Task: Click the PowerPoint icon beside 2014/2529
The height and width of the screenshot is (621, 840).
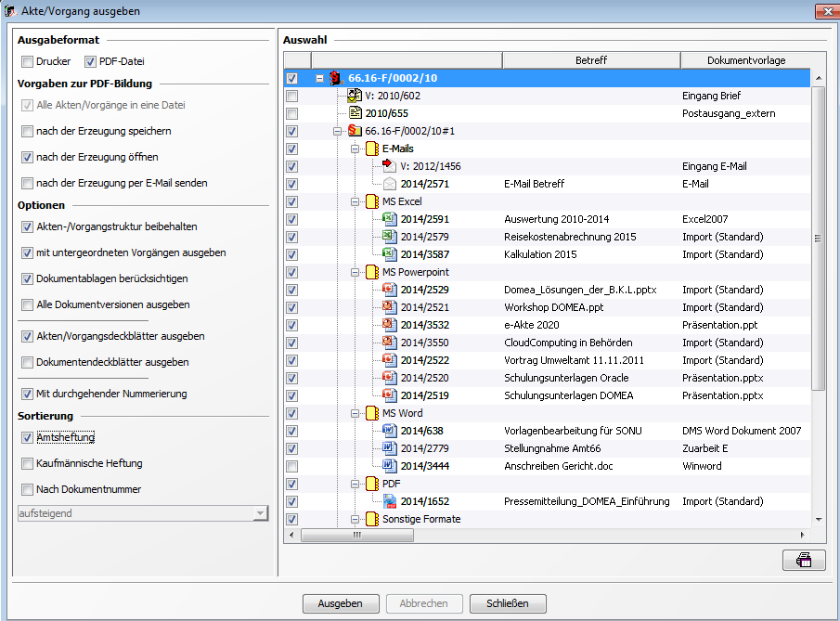Action: [390, 290]
